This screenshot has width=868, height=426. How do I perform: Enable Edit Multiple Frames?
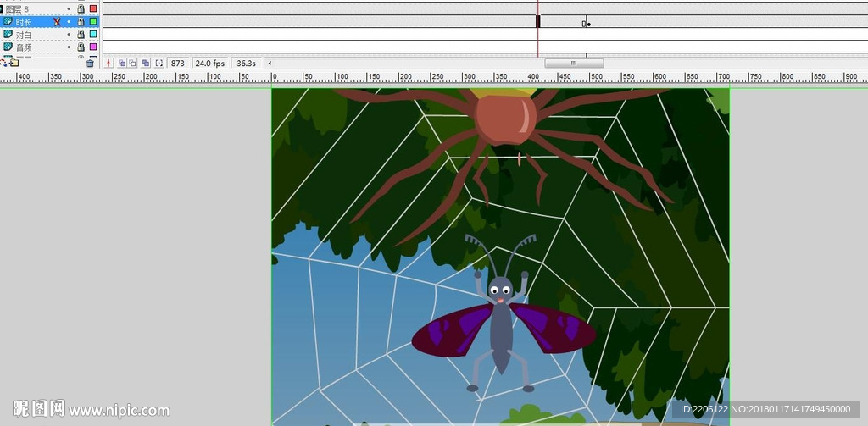146,63
